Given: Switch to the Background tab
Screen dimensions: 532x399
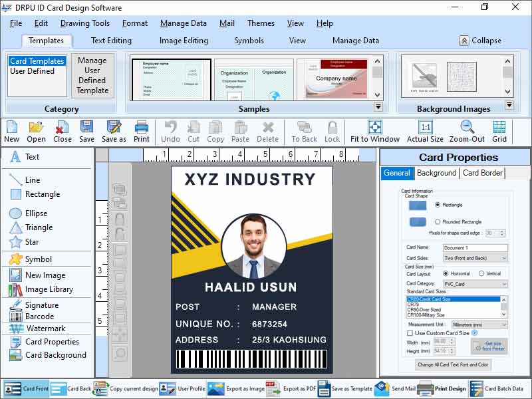Looking at the screenshot, I should pos(436,173).
